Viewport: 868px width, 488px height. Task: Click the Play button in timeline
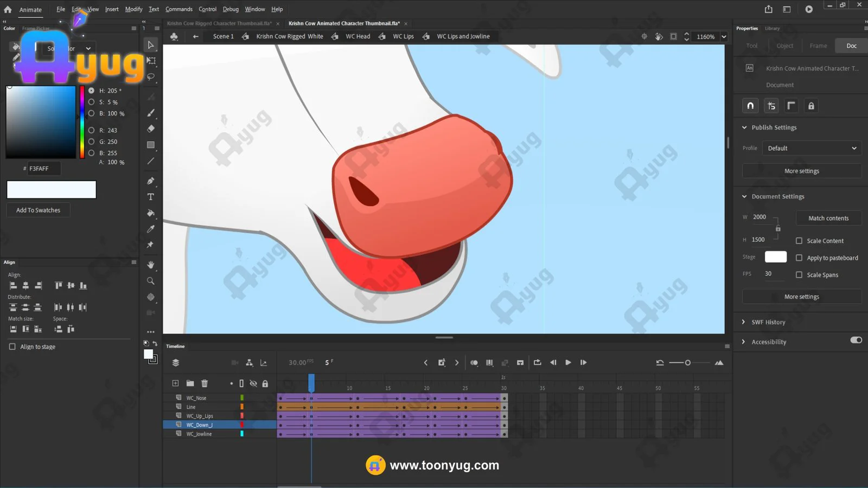[x=568, y=363]
